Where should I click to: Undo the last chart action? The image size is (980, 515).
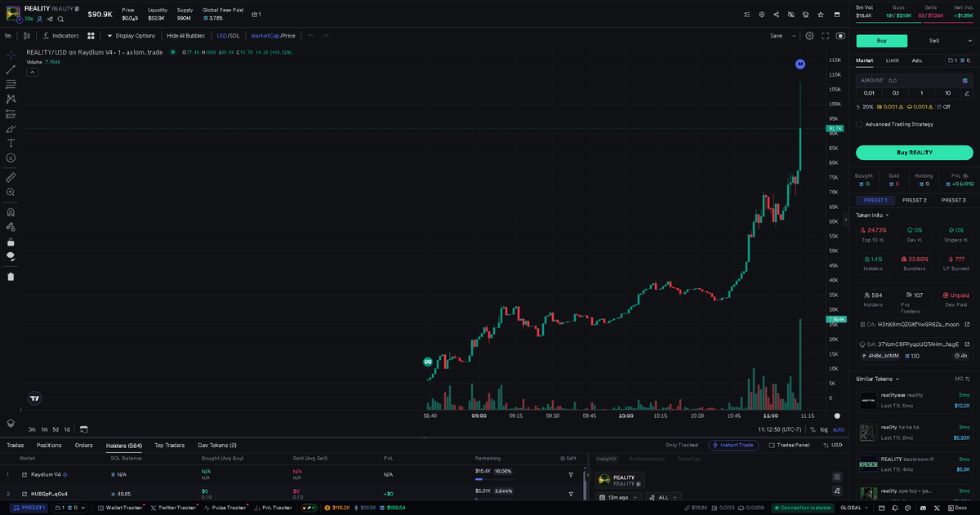pyautogui.click(x=310, y=36)
